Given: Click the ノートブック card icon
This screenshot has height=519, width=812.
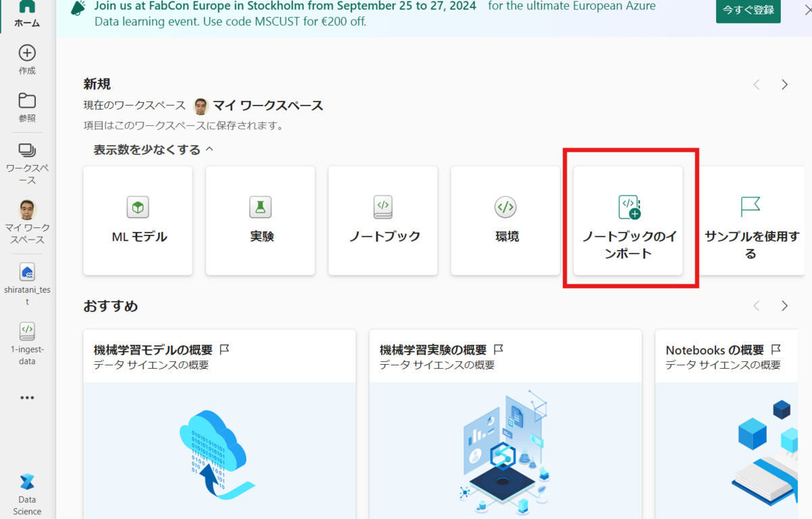Looking at the screenshot, I should click(x=383, y=207).
